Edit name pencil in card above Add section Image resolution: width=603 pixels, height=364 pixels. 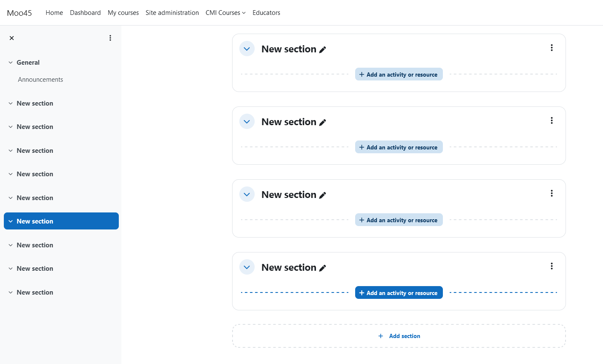point(323,268)
